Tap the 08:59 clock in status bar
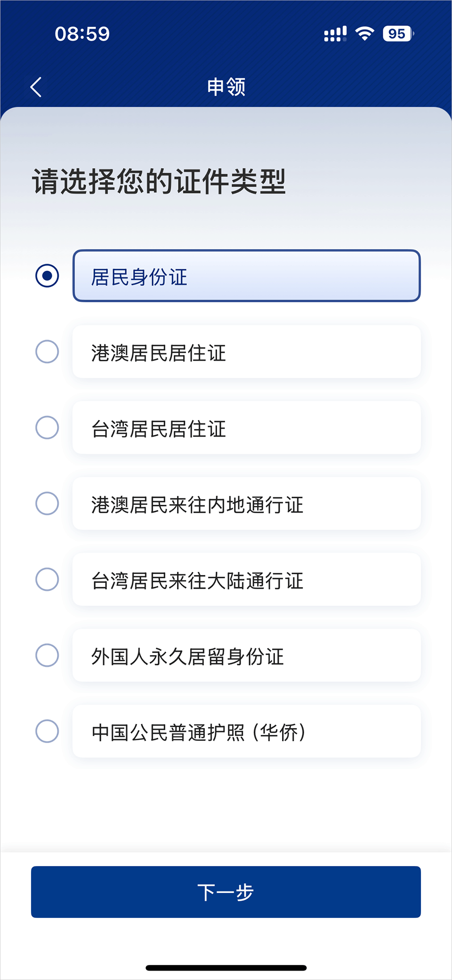This screenshot has width=452, height=980. click(x=82, y=34)
